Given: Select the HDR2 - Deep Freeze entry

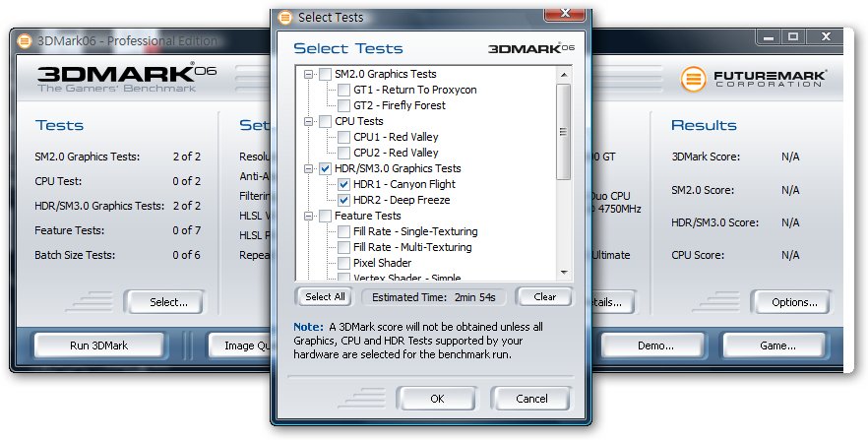Looking at the screenshot, I should point(402,200).
